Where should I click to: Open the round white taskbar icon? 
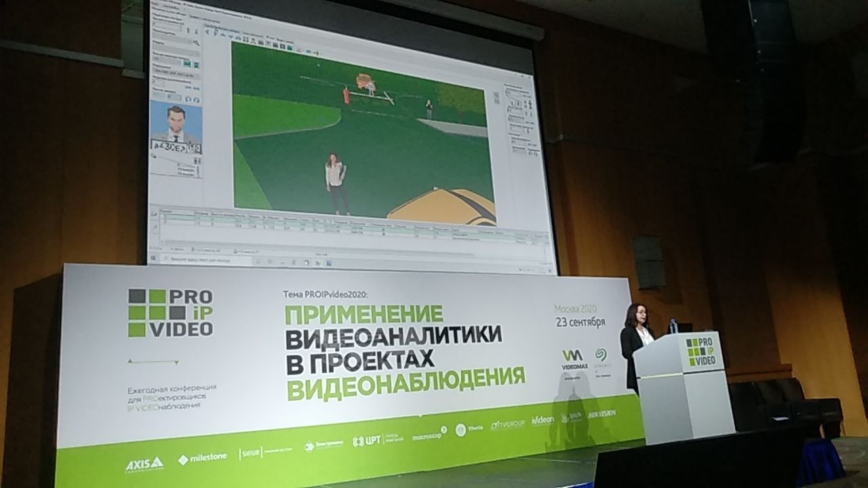coord(306,262)
